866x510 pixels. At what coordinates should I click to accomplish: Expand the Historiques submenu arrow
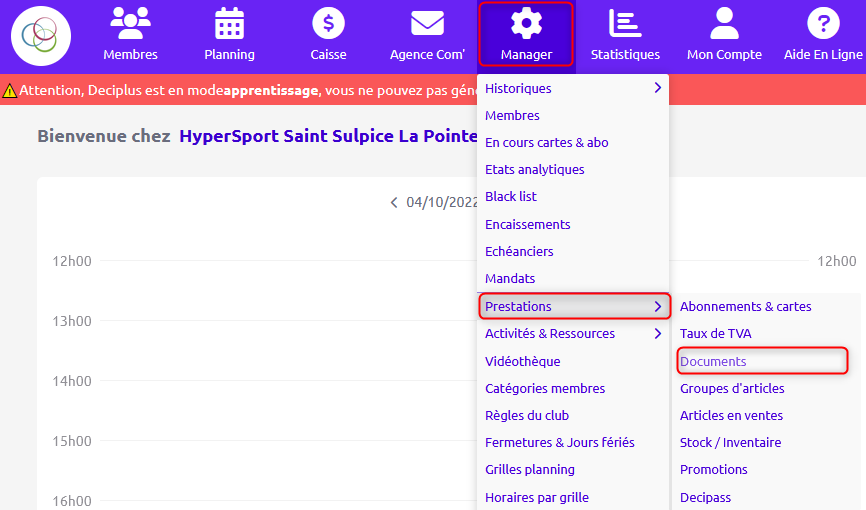657,88
